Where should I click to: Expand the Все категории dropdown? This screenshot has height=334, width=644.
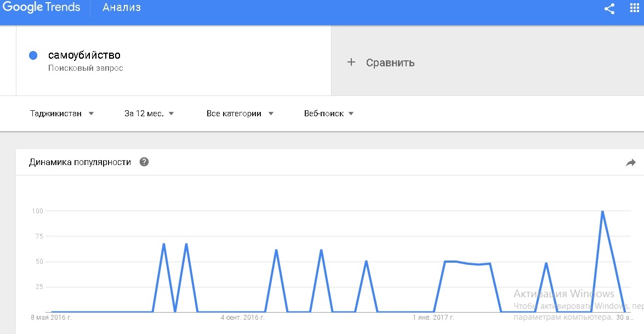[x=240, y=114]
